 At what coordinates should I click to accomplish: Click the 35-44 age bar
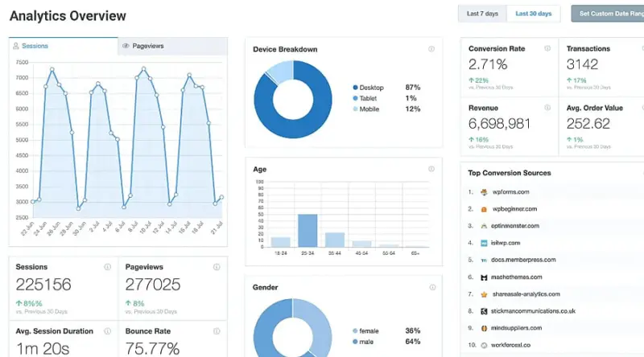335,240
